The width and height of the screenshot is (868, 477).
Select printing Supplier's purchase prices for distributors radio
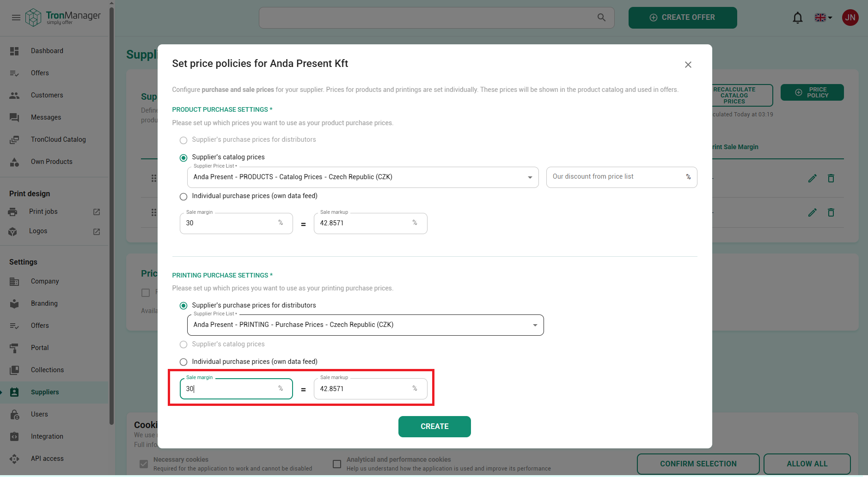183,306
